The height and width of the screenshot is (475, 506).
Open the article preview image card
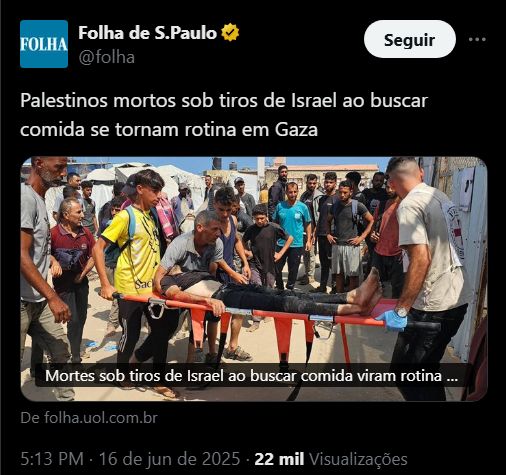coord(254,279)
